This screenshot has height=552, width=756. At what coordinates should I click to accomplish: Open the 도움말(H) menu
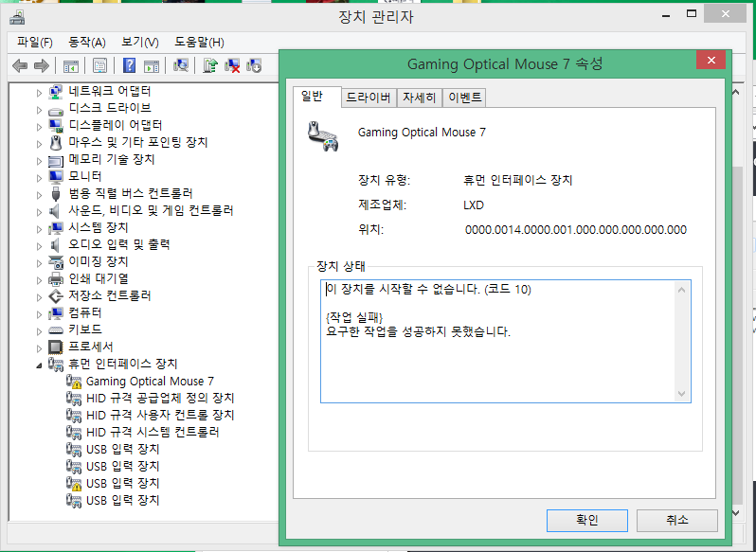click(199, 43)
